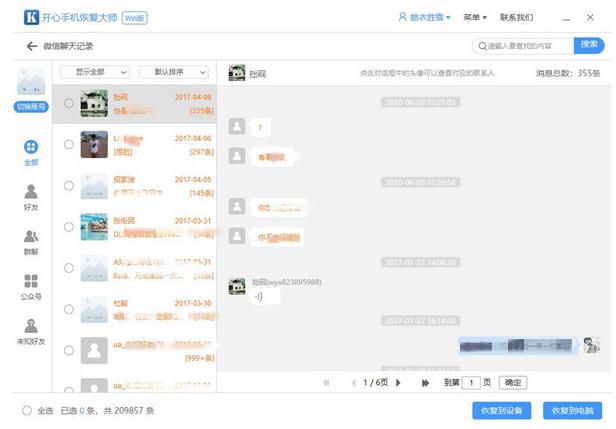Image resolution: width=616 pixels, height=429 pixels.
Task: Click the wyx823895988 sender name
Action: pos(287,282)
